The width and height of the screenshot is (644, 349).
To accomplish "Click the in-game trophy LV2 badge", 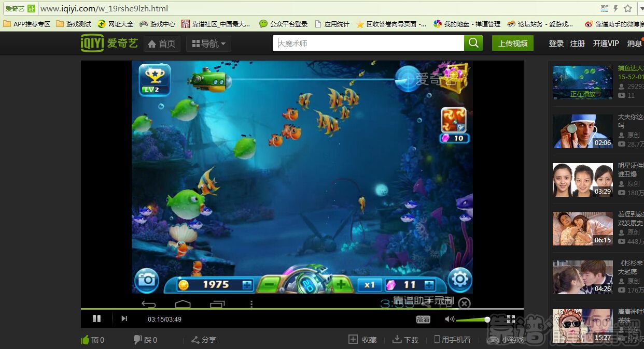I will tap(155, 79).
